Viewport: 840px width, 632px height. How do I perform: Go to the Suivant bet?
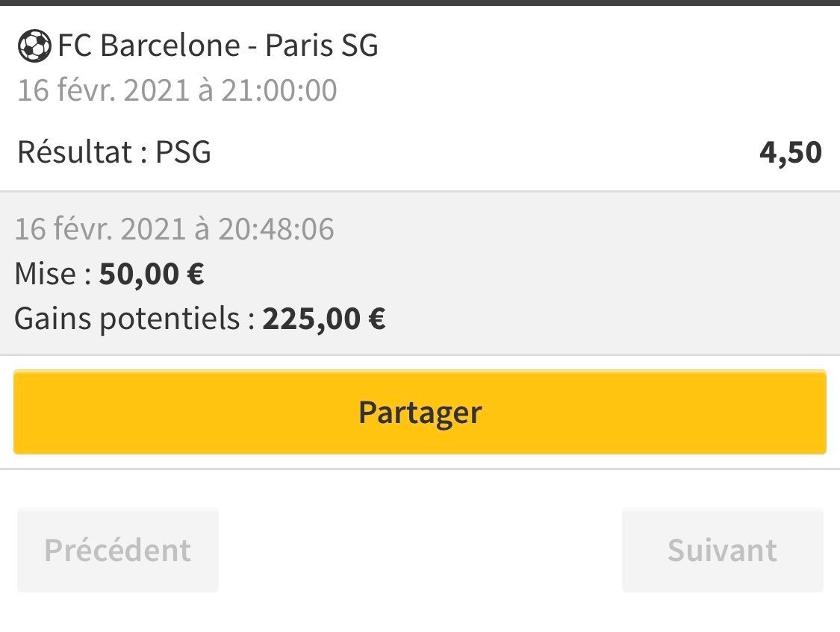(722, 551)
